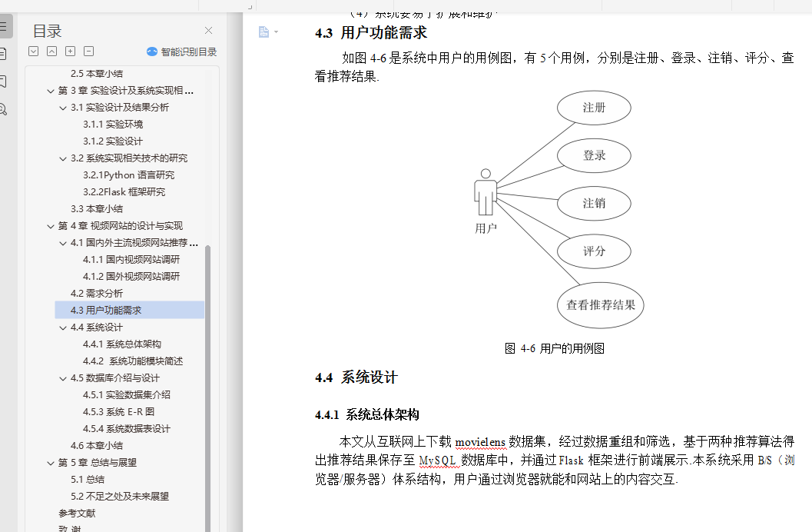Go to 5.2 不足之处及未来展望 entry

click(120, 497)
